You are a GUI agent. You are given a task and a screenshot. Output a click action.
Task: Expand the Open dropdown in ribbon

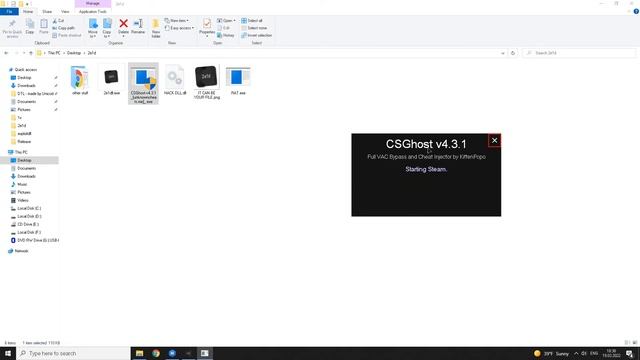coord(226,20)
